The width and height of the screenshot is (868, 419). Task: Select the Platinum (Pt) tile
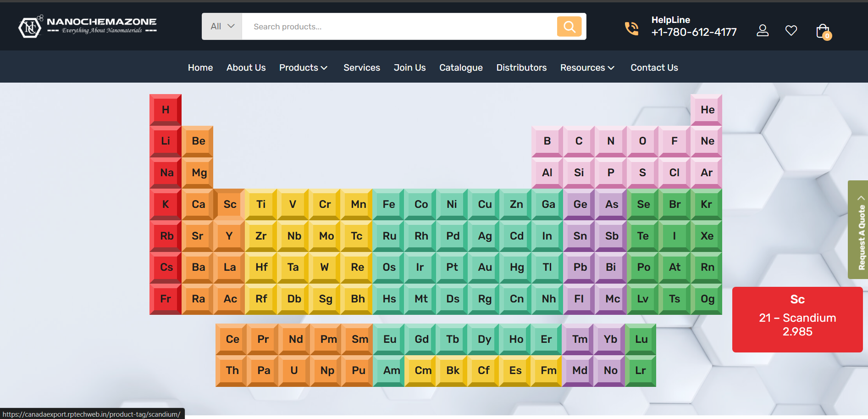pyautogui.click(x=452, y=268)
